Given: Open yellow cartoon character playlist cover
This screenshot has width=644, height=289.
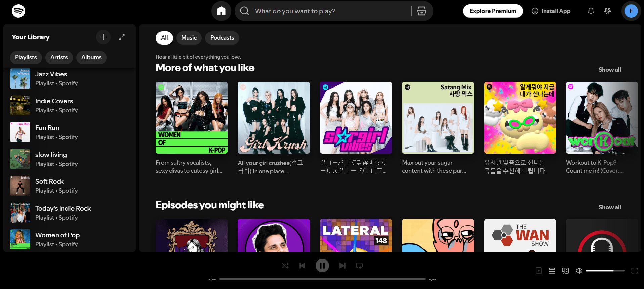Looking at the screenshot, I should pos(520,118).
